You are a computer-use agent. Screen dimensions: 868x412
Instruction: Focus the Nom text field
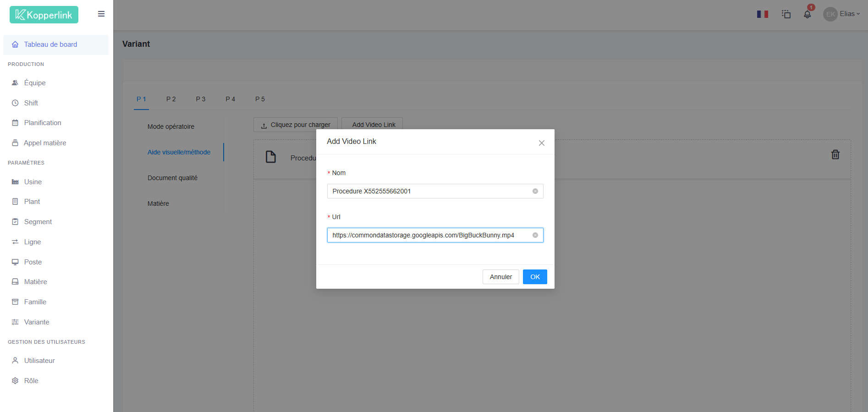tap(429, 191)
